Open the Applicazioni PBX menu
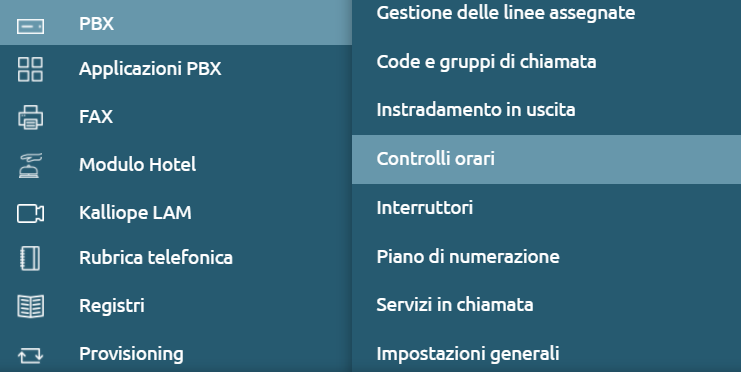 176,69
